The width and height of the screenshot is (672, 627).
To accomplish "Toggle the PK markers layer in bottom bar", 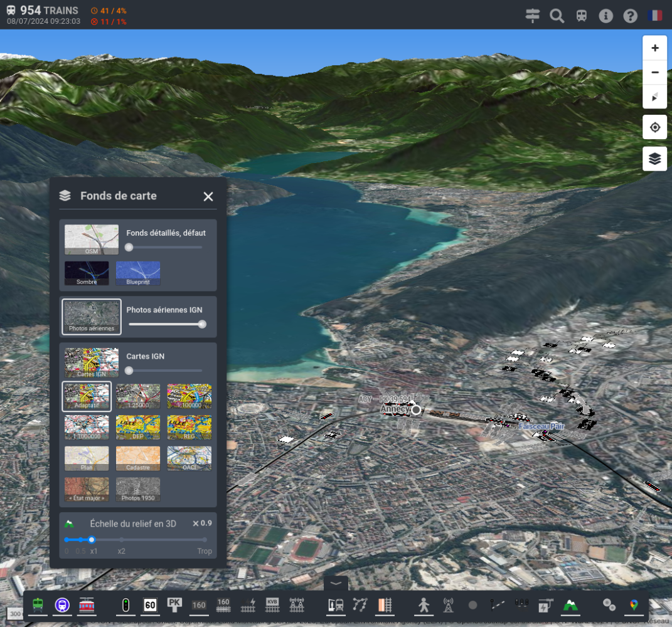I will pyautogui.click(x=174, y=604).
